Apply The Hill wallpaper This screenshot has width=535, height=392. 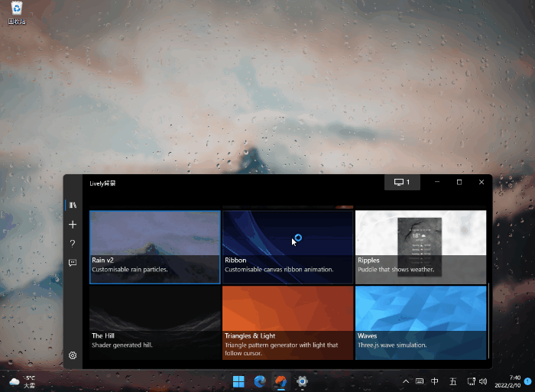(154, 321)
